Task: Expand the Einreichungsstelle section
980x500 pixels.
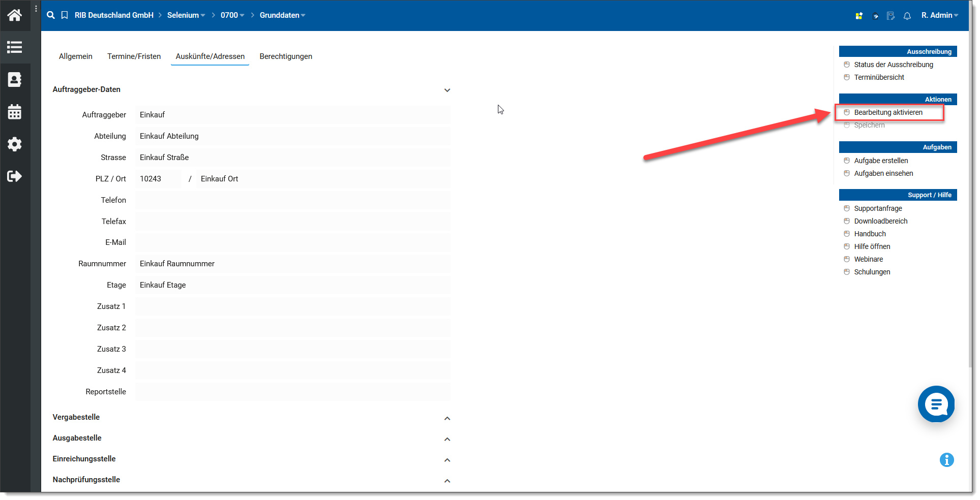Action: tap(447, 460)
